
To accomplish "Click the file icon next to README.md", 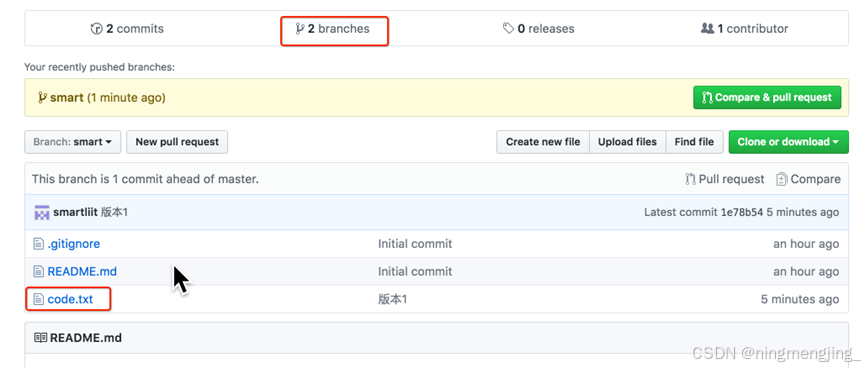I will [39, 271].
